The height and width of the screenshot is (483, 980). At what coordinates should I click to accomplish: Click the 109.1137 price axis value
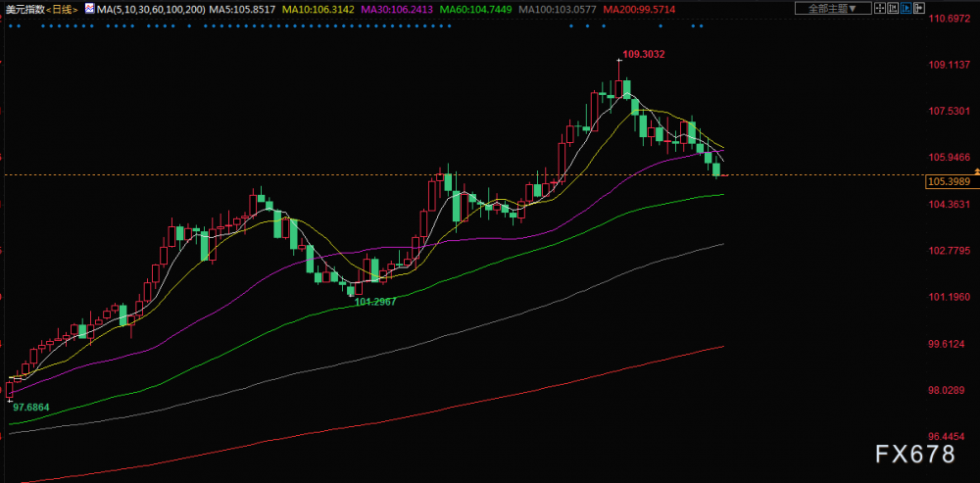click(x=950, y=65)
